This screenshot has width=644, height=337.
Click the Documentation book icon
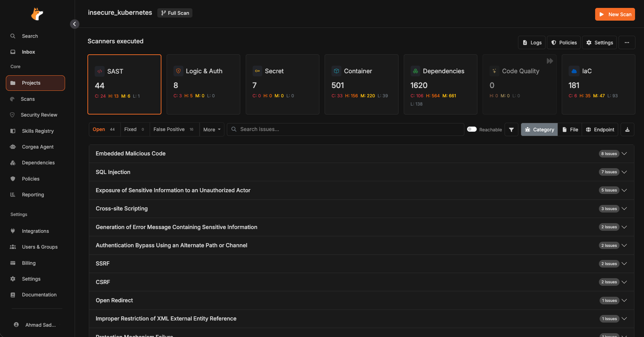point(13,295)
